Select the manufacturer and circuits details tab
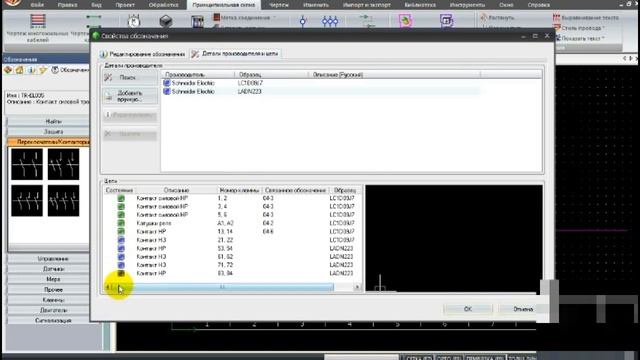The image size is (640, 360). (x=236, y=53)
